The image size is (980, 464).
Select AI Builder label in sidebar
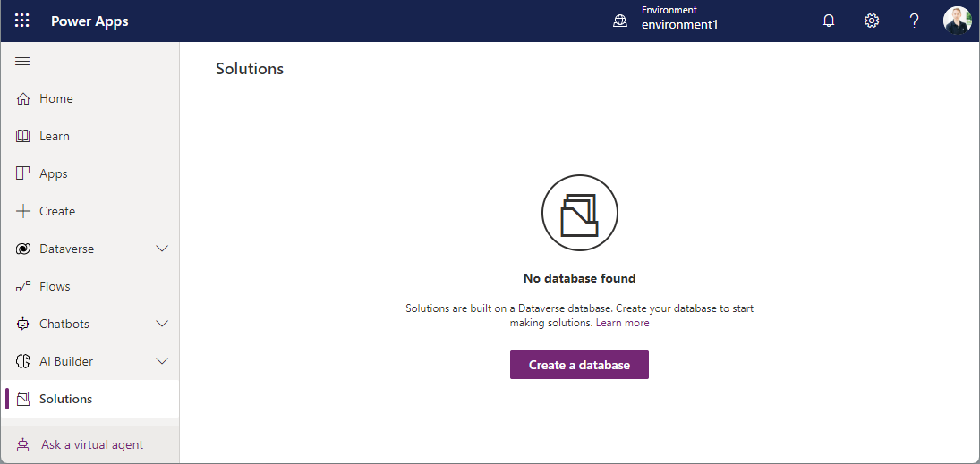tap(66, 361)
